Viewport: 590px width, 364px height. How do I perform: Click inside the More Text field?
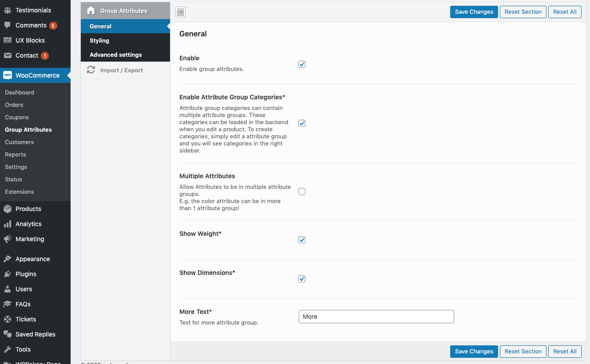pyautogui.click(x=376, y=316)
